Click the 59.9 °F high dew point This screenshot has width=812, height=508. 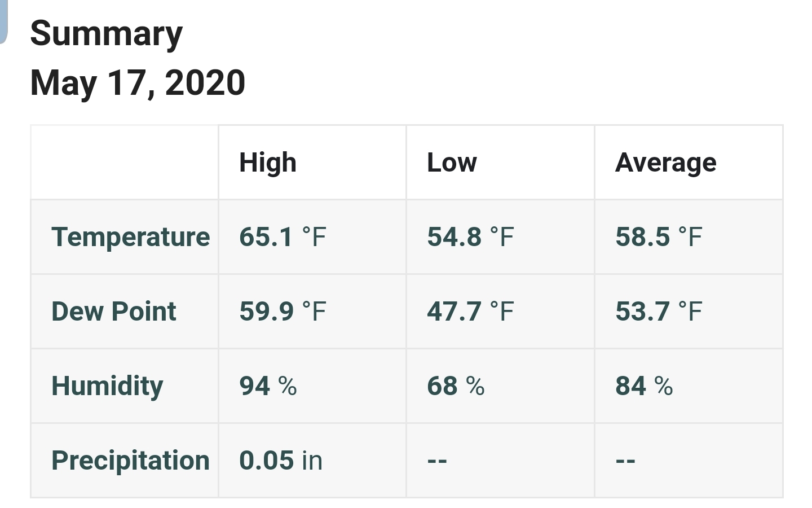pos(283,312)
